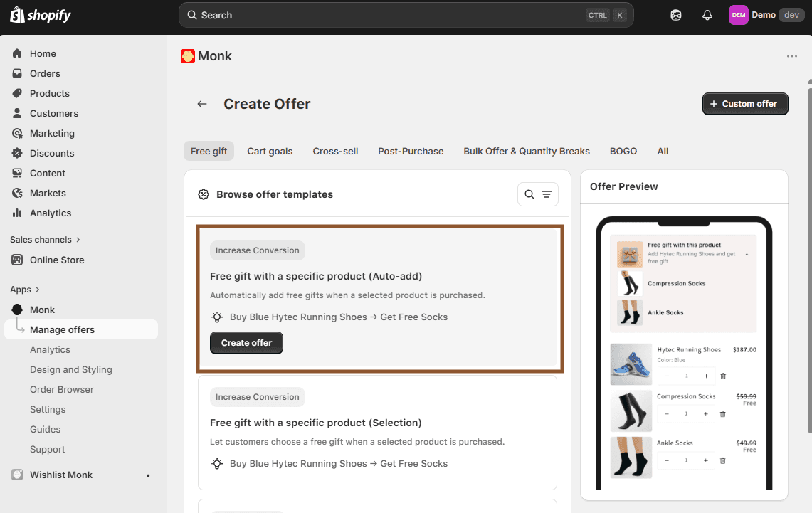This screenshot has width=812, height=513.
Task: Increase Hytec Running Shoes quantity in preview
Action: click(706, 376)
